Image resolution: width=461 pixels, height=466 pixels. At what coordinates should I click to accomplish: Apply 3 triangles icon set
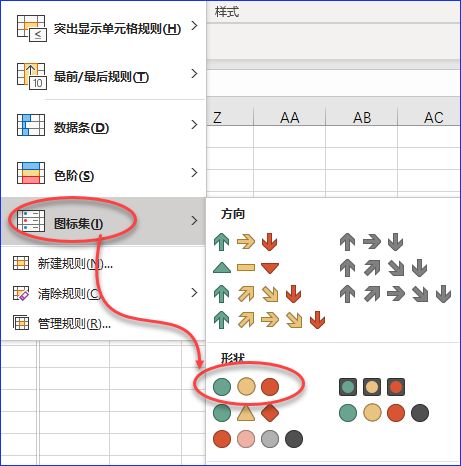(x=246, y=267)
